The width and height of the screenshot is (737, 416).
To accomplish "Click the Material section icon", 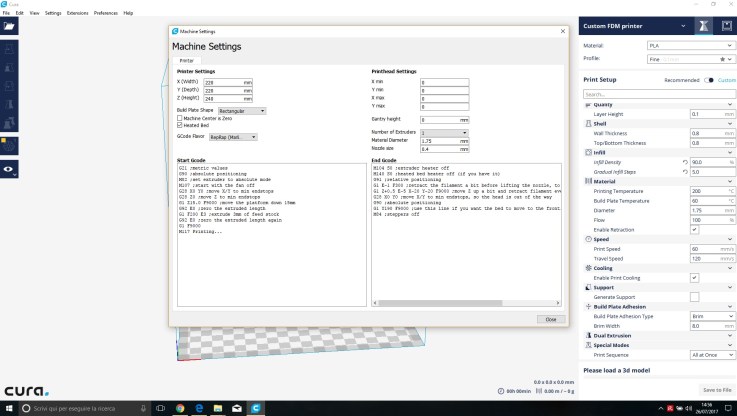I will pyautogui.click(x=588, y=181).
